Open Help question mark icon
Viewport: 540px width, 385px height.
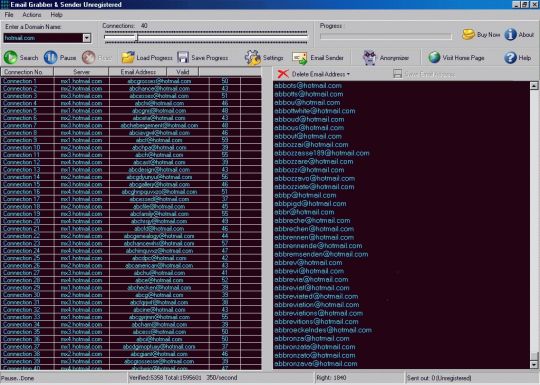(510, 58)
